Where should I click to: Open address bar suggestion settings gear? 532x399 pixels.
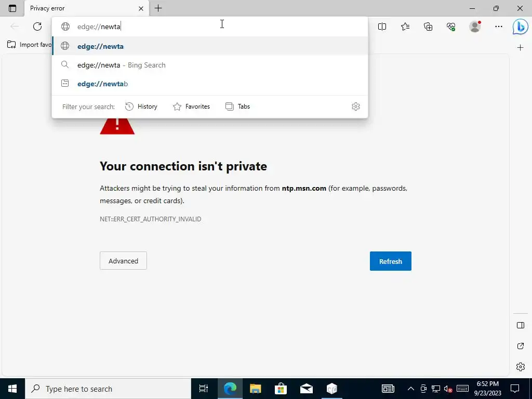(x=355, y=107)
